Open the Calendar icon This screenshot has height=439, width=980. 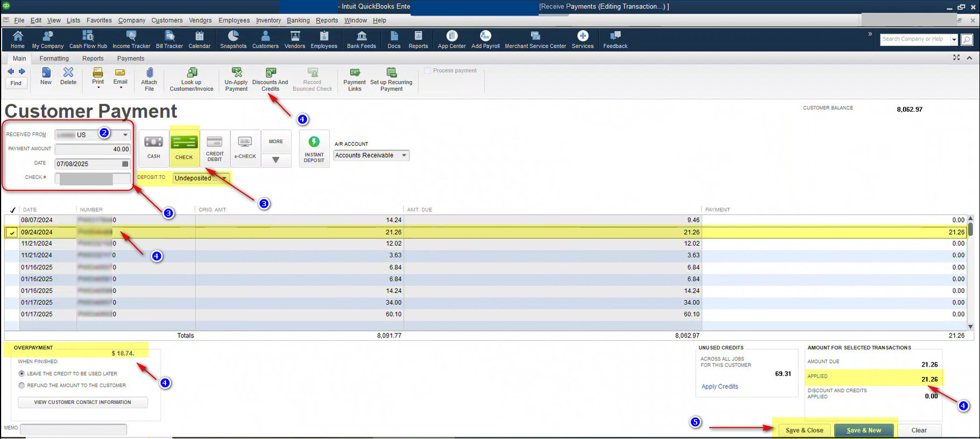coord(199,40)
